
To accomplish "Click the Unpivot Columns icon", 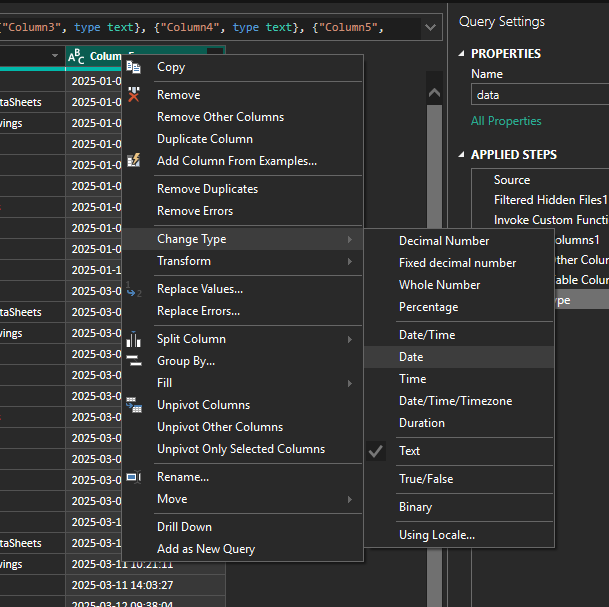I will tap(134, 405).
